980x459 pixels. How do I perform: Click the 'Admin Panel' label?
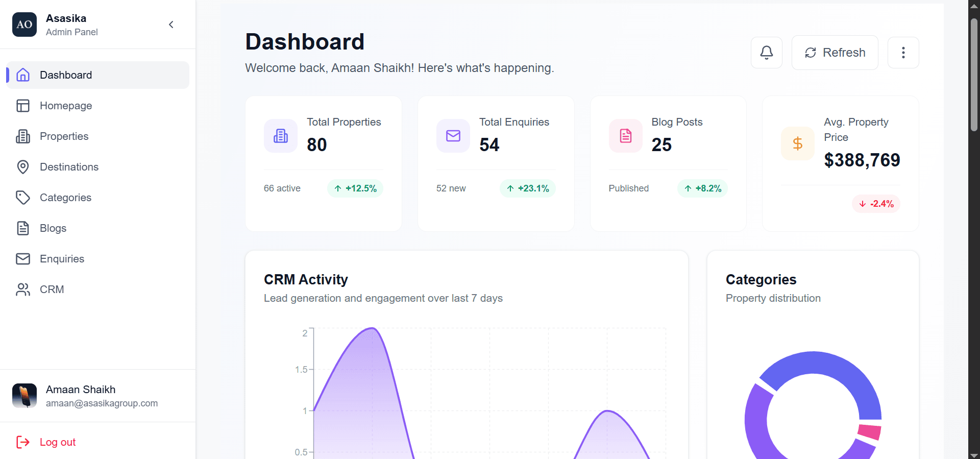(72, 32)
